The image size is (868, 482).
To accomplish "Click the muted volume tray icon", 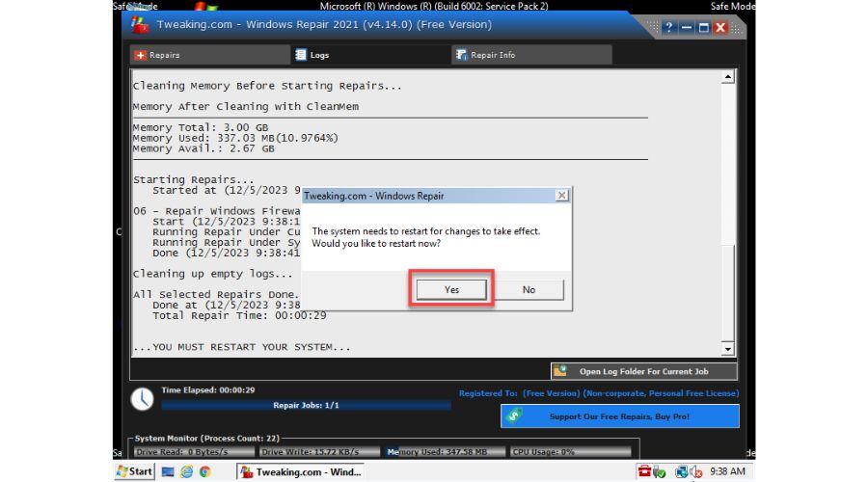I will click(696, 472).
